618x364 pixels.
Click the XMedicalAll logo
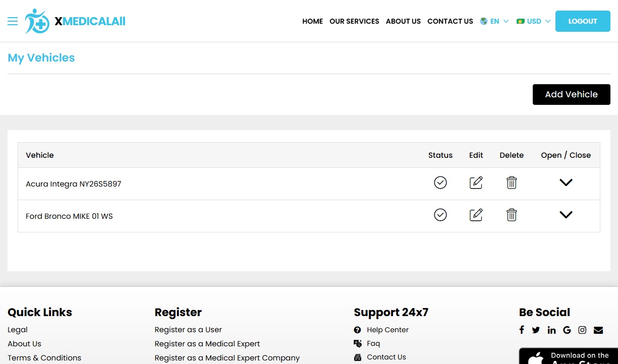76,21
